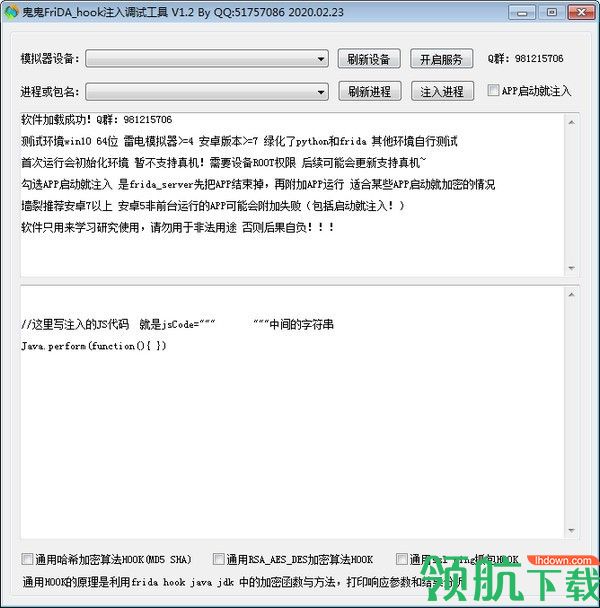Click the 刷新进程 button
This screenshot has height=608, width=600.
click(369, 92)
